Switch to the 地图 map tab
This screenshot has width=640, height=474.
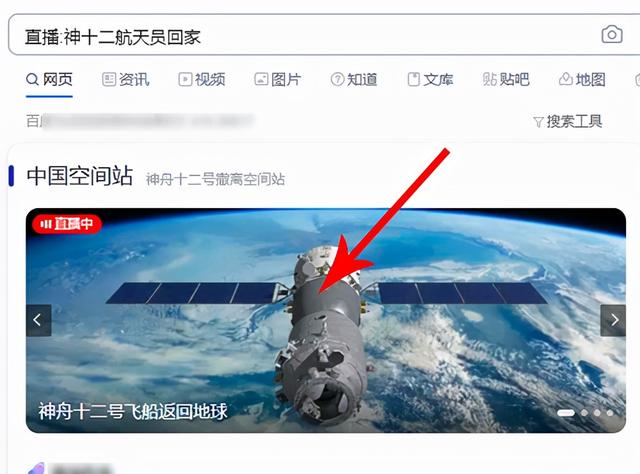click(x=582, y=79)
